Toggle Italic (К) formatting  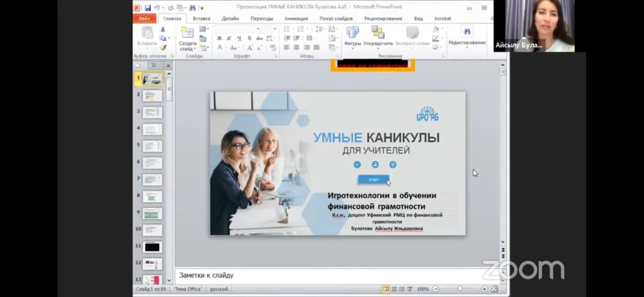[228, 38]
